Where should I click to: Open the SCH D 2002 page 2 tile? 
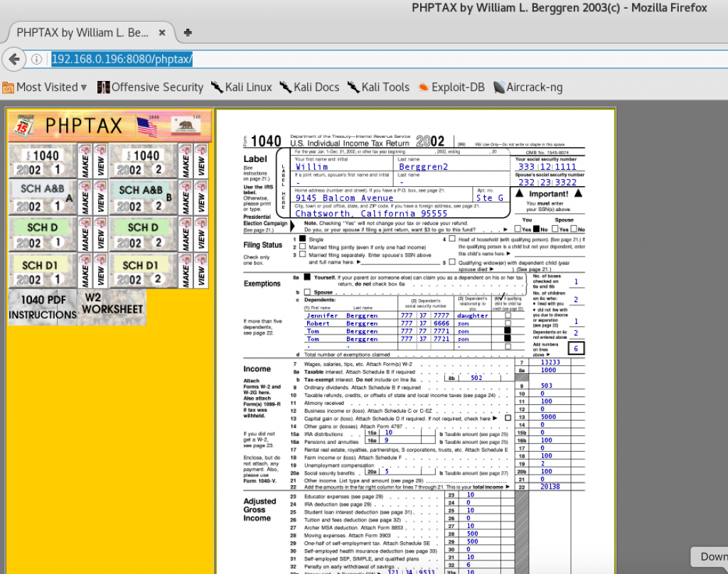(x=144, y=234)
